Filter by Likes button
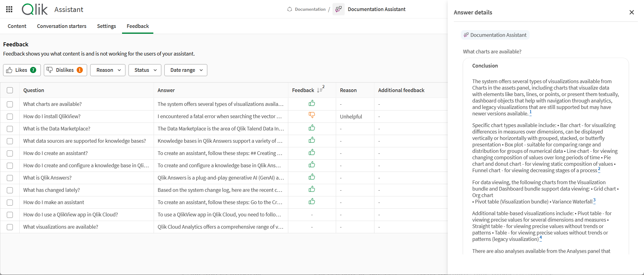Screen dimensions: 644x275 [22, 70]
